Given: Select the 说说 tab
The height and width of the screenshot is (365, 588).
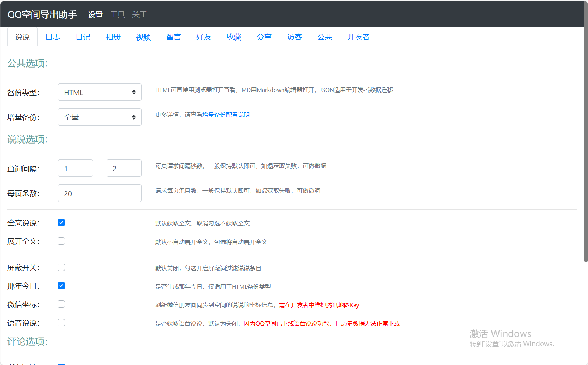Looking at the screenshot, I should [x=22, y=37].
